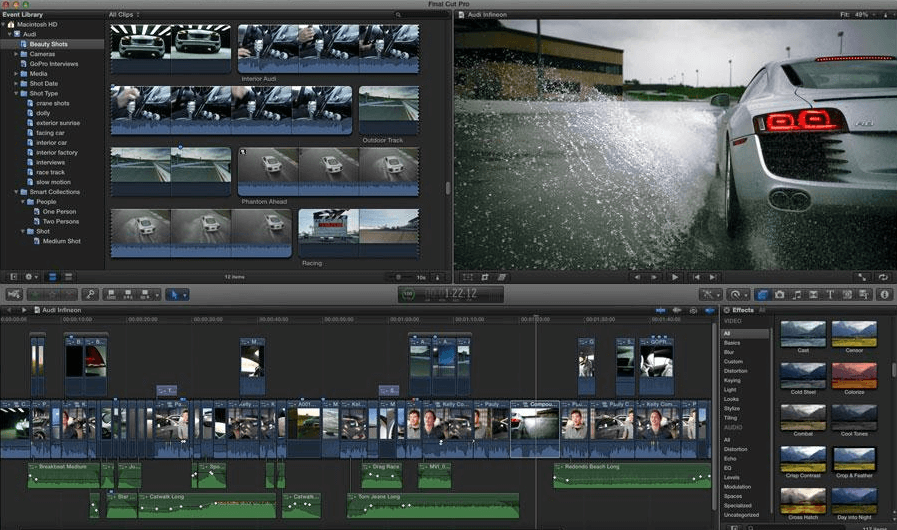Viewport: 897px width, 530px height.
Task: Select the Blur video effects category
Action: [729, 352]
